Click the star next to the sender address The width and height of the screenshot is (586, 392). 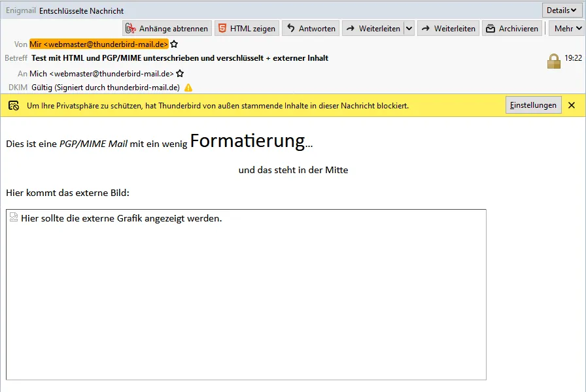point(174,44)
